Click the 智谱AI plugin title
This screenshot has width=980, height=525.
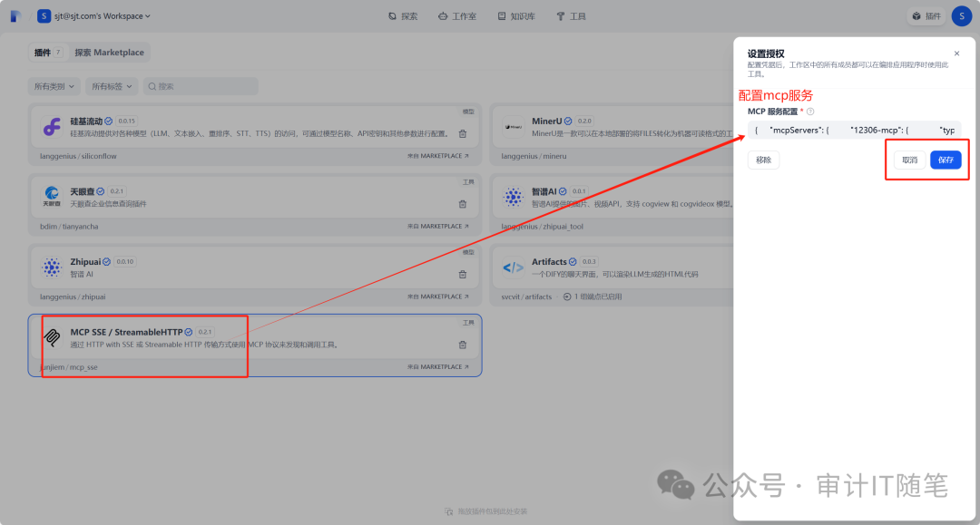544,191
